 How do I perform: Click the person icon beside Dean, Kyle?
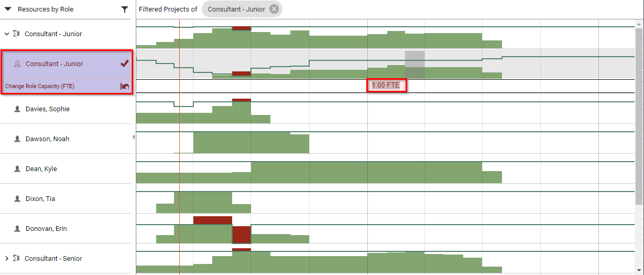17,169
